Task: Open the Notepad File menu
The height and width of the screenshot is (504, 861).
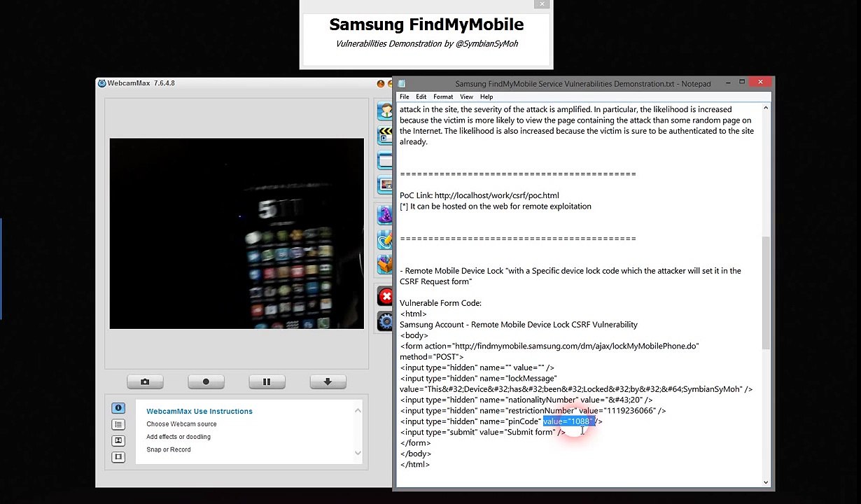Action: 405,97
